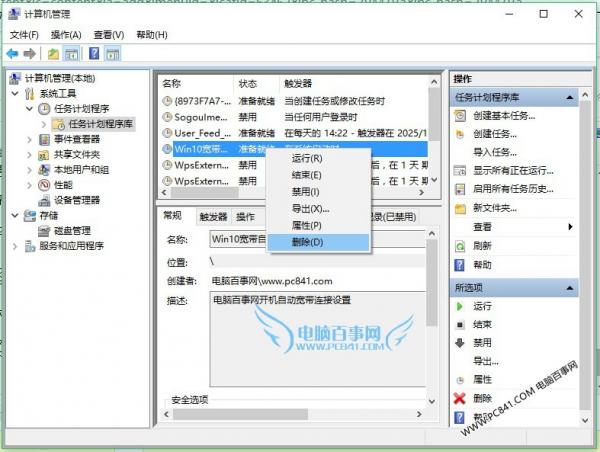Collapse the 系统工具 tree node
Screen dimensions: 600x452
[x=15, y=93]
